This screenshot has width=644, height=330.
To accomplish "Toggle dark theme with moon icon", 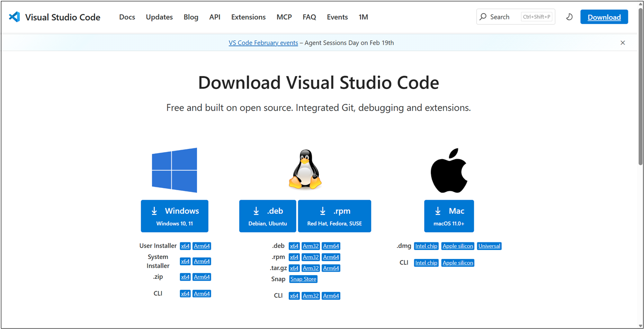I will (x=569, y=17).
